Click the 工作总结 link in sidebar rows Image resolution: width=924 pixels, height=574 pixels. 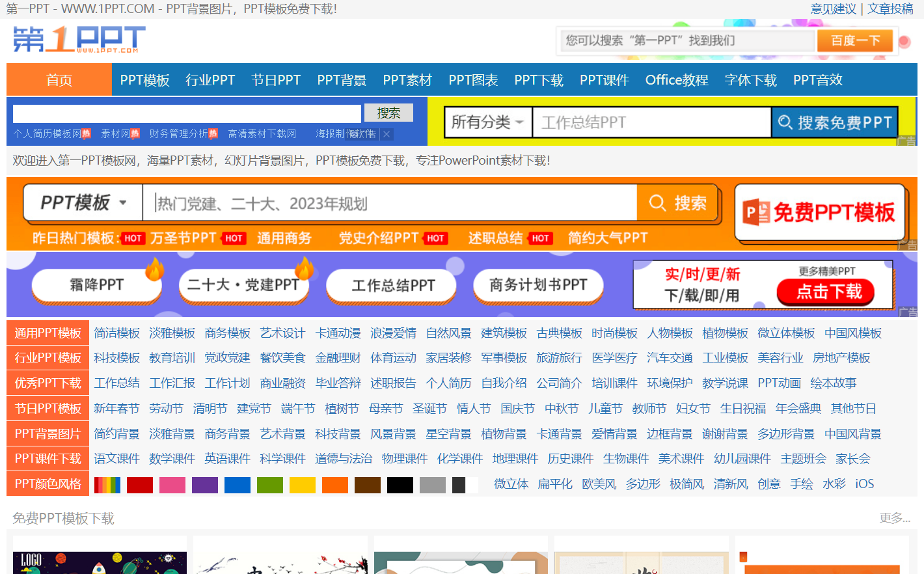point(117,383)
